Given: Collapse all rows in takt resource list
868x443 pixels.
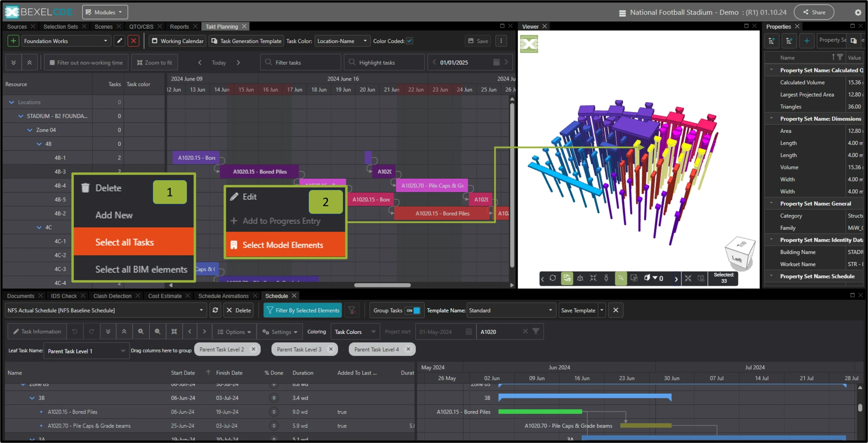Looking at the screenshot, I should tap(29, 63).
